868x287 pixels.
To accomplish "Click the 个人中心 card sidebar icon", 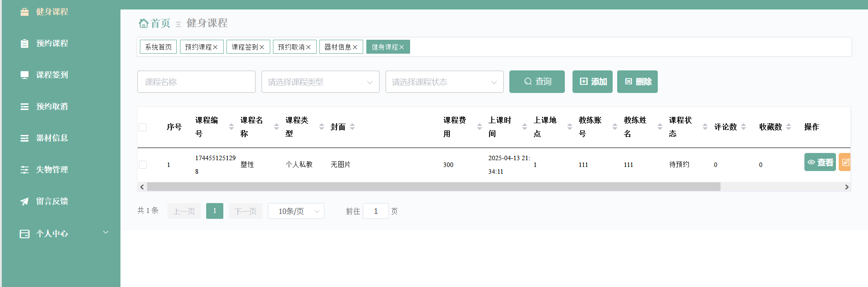I will 24,234.
